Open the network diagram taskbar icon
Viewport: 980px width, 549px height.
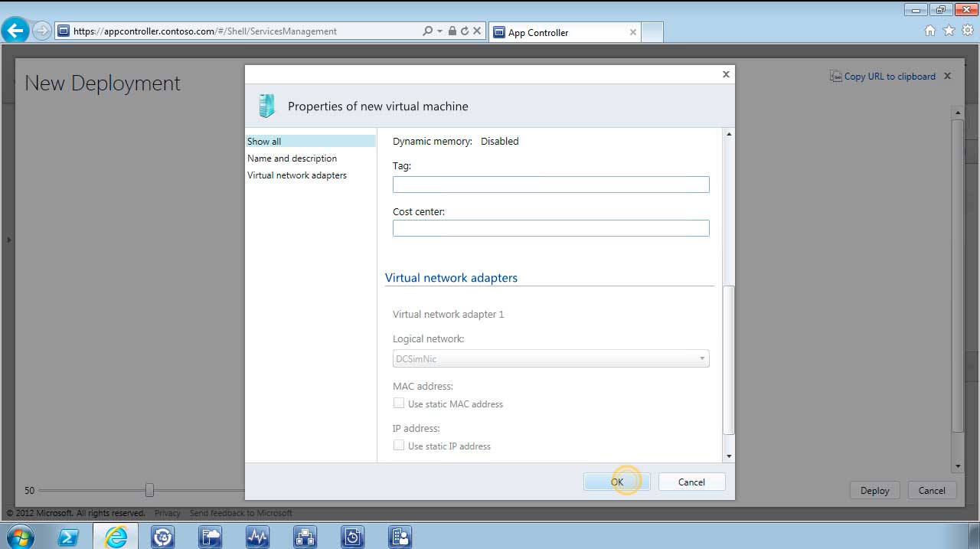305,537
